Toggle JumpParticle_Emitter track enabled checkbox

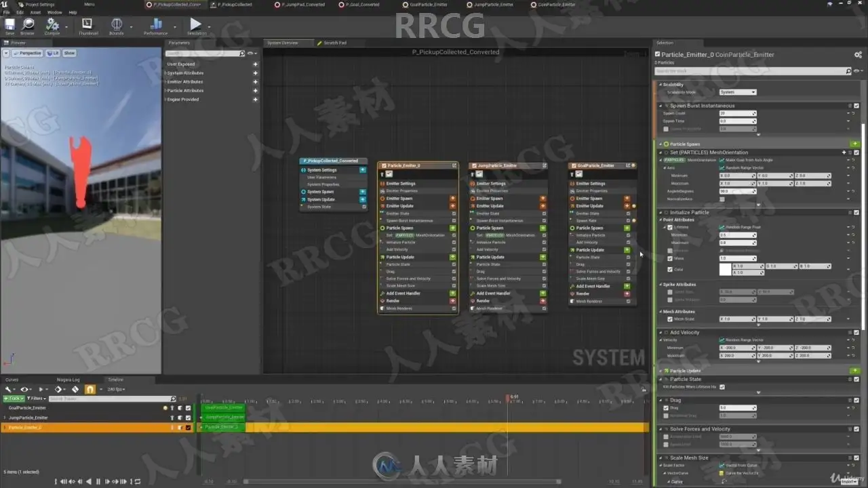tap(188, 418)
